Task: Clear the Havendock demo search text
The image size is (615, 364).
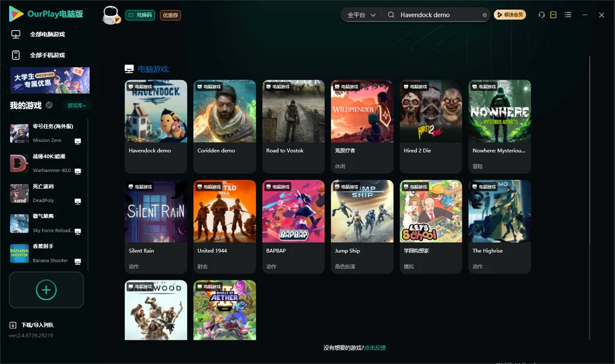Action: point(485,15)
